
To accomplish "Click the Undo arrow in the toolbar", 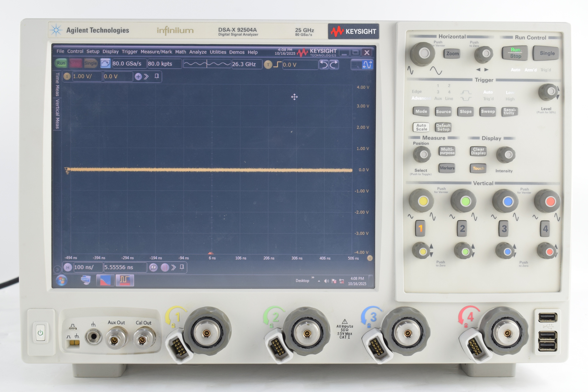I will click(324, 65).
